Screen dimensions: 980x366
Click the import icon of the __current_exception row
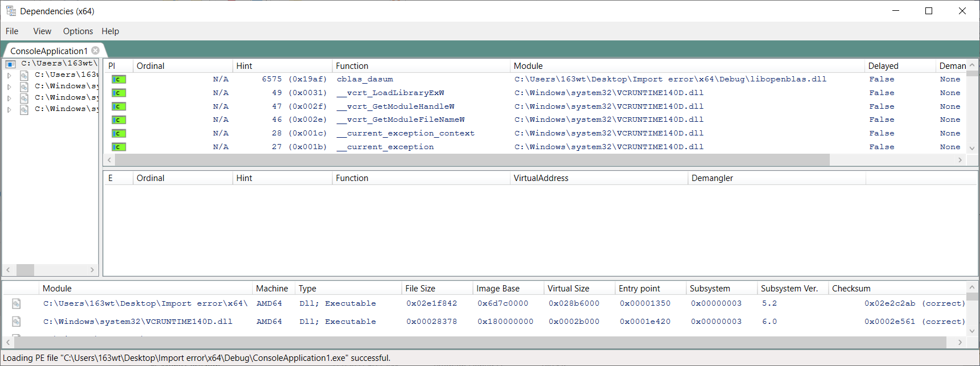[118, 147]
